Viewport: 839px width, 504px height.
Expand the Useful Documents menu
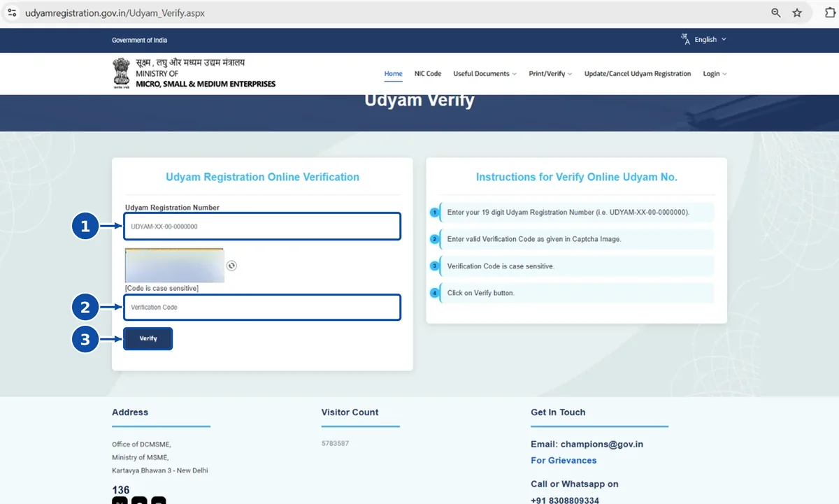coord(485,73)
